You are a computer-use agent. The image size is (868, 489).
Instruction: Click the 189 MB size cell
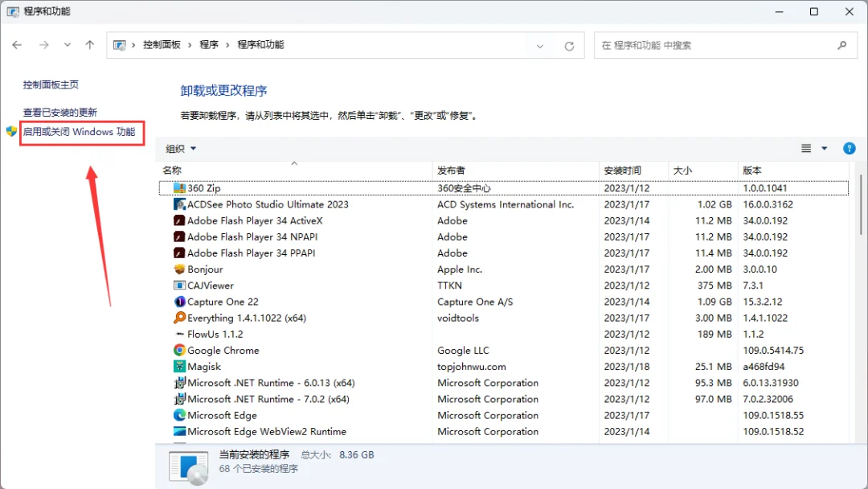(714, 335)
